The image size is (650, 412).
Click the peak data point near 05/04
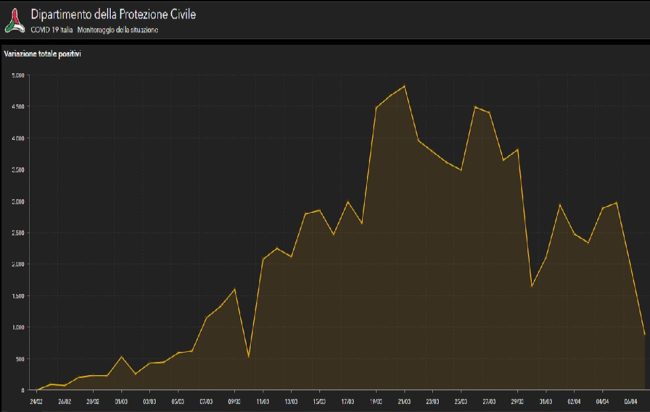click(616, 203)
